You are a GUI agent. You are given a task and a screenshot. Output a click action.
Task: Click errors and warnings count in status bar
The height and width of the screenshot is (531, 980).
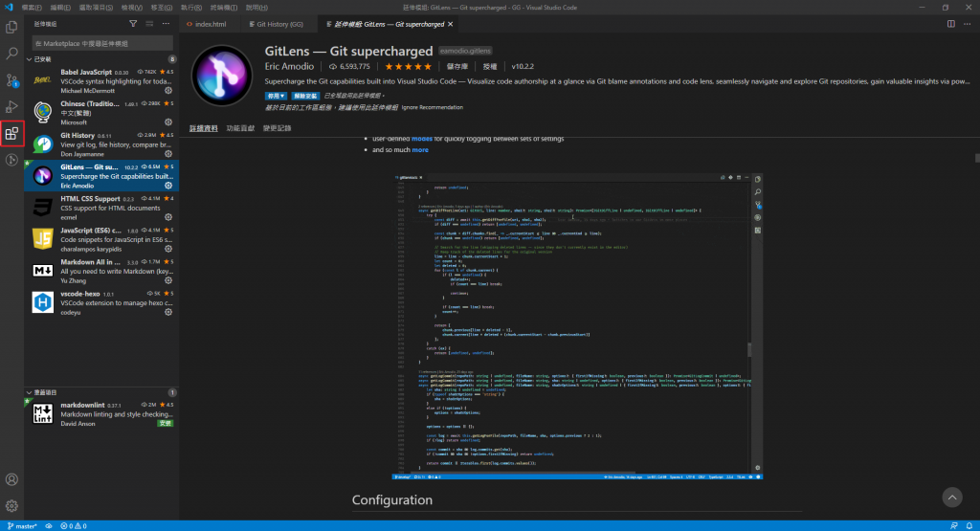(x=74, y=526)
